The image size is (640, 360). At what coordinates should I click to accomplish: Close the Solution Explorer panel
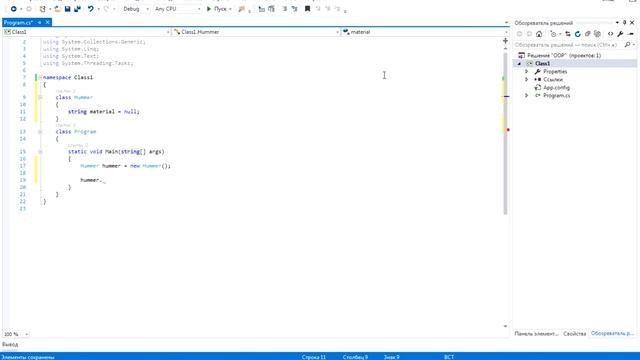pos(632,23)
